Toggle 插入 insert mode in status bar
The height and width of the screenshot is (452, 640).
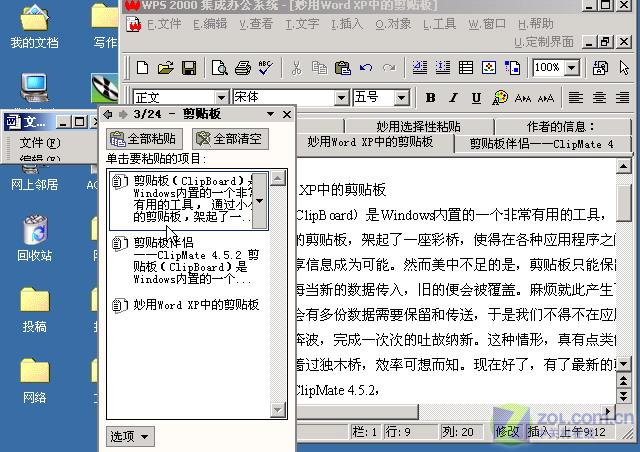pyautogui.click(x=539, y=432)
